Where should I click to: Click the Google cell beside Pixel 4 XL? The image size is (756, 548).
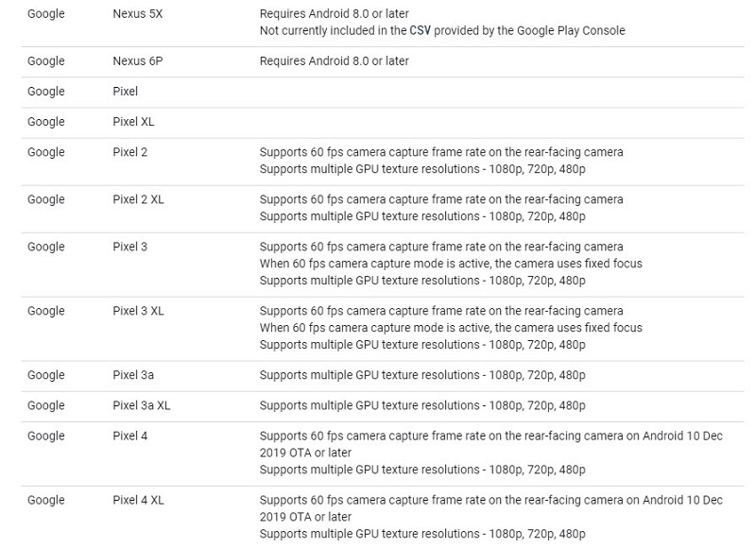(46, 500)
